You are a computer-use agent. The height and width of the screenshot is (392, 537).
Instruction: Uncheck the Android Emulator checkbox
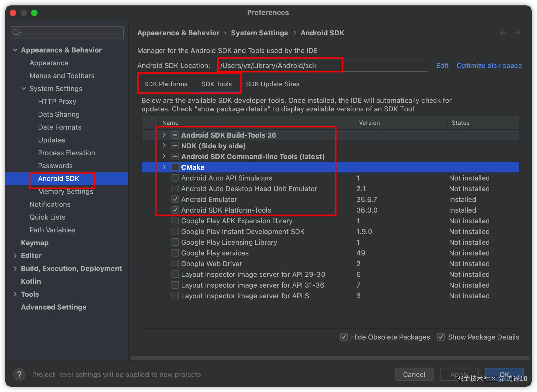point(175,199)
